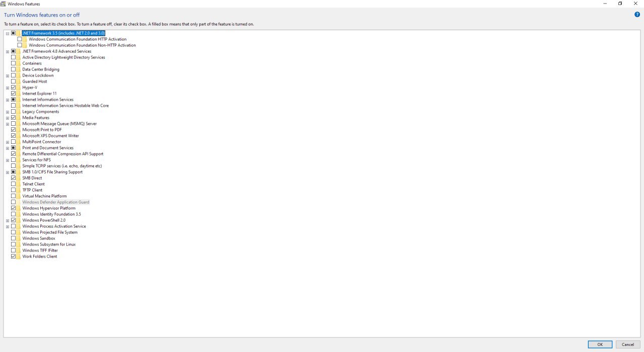The image size is (644, 352).
Task: Select the "SMB Direct" row text
Action: point(32,178)
